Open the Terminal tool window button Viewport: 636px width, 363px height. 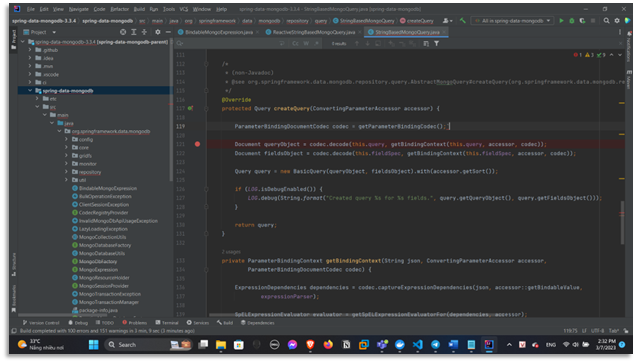click(167, 323)
